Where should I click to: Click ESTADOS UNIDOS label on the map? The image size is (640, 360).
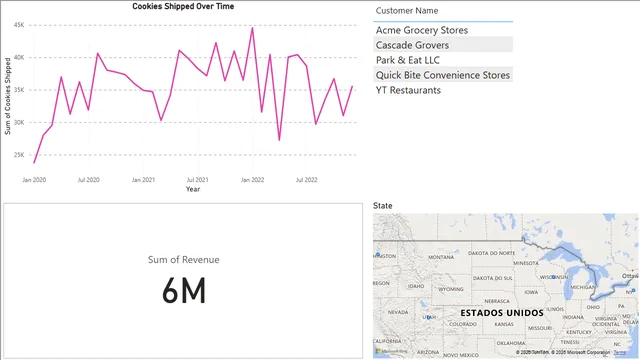tap(502, 313)
